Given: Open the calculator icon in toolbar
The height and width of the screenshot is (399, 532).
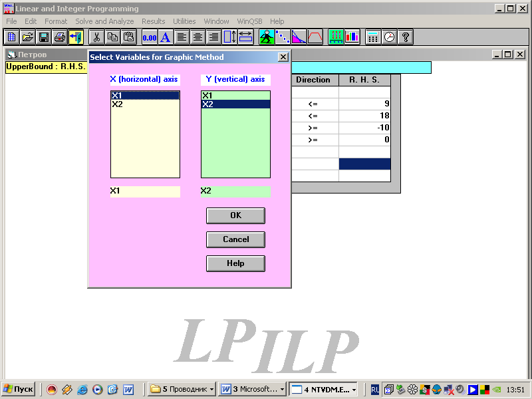Looking at the screenshot, I should (x=373, y=37).
